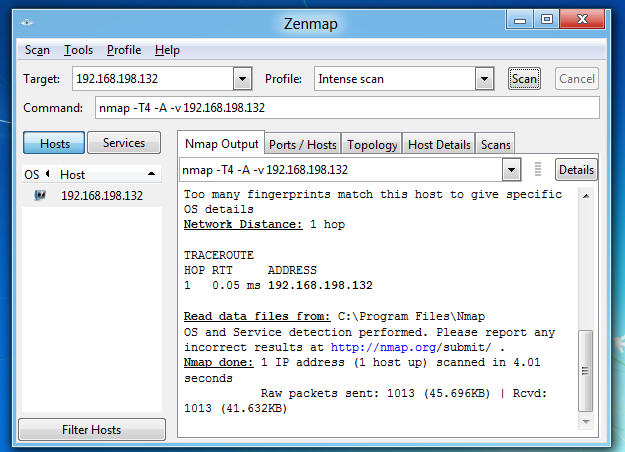Click the Host column sort arrow
The width and height of the screenshot is (625, 452).
pyautogui.click(x=151, y=174)
